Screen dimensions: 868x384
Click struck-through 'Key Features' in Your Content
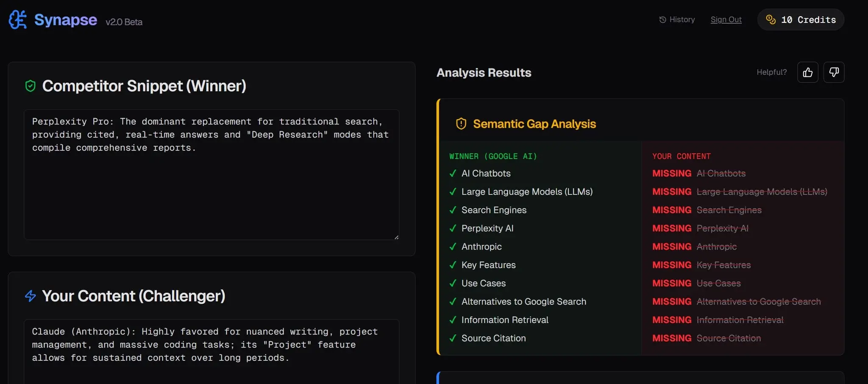tap(724, 265)
